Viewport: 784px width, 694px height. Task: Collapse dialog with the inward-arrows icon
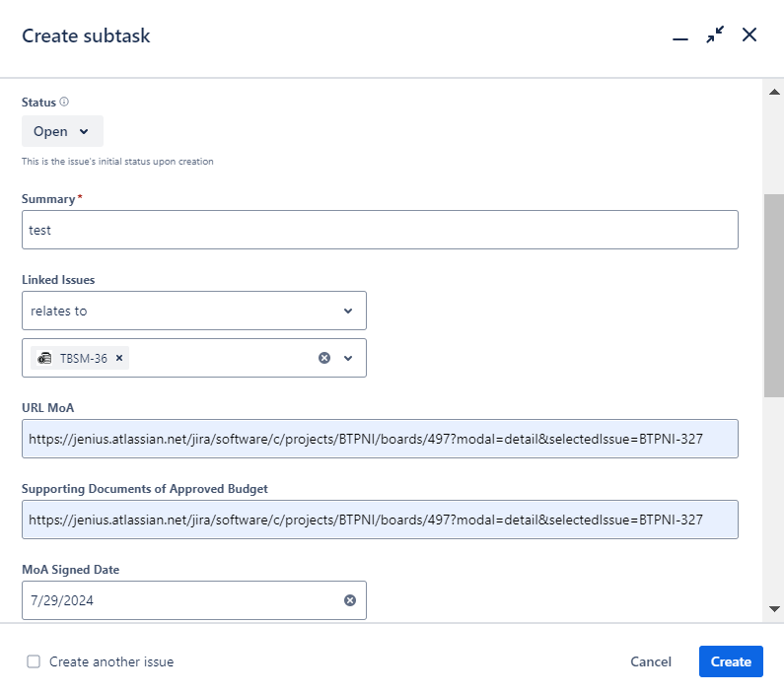coord(715,35)
